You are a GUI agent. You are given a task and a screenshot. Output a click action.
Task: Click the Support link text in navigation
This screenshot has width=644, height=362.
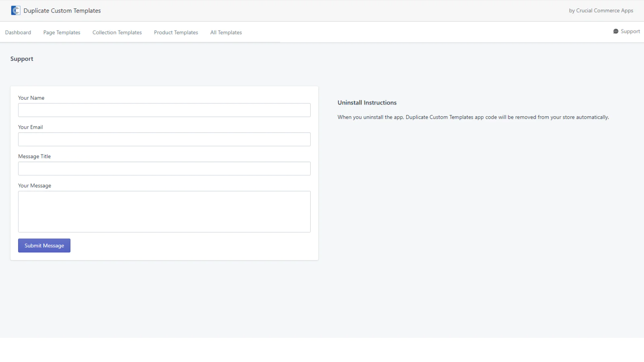(x=630, y=31)
